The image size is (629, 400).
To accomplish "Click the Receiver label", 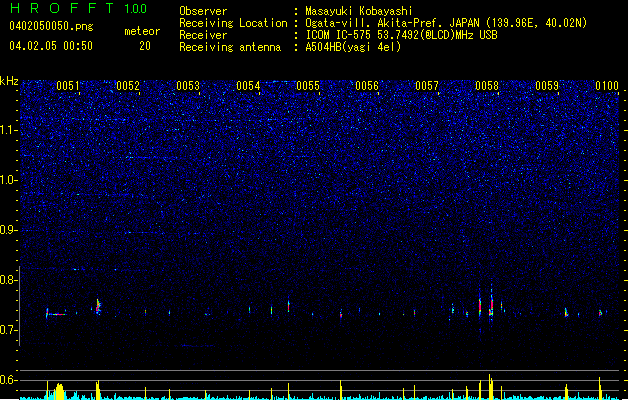I will 203,35.
